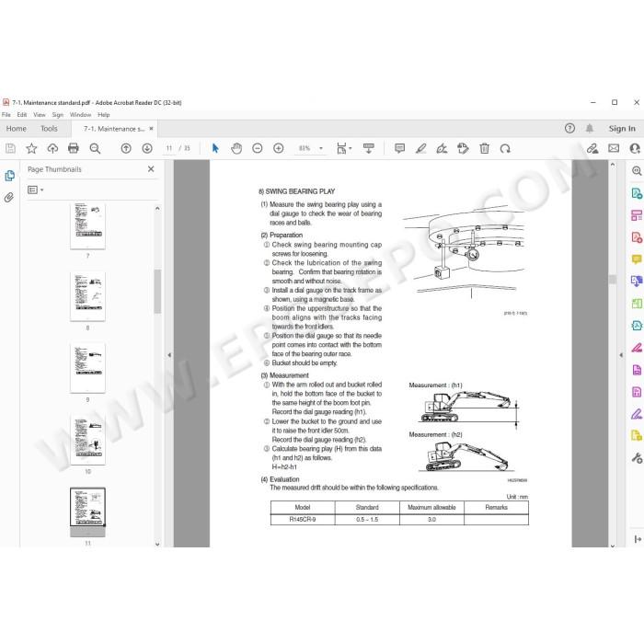Screen dimensions: 644x644
Task: Send the file by email envelope icon
Action: click(614, 148)
